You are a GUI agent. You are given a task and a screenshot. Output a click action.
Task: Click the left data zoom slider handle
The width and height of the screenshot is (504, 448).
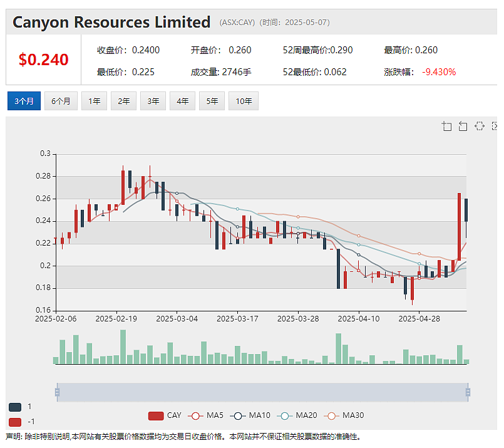point(57,392)
